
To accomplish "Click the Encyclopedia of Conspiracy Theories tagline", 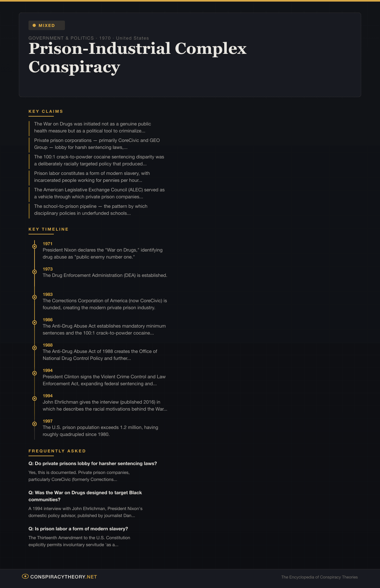I will (x=319, y=577).
